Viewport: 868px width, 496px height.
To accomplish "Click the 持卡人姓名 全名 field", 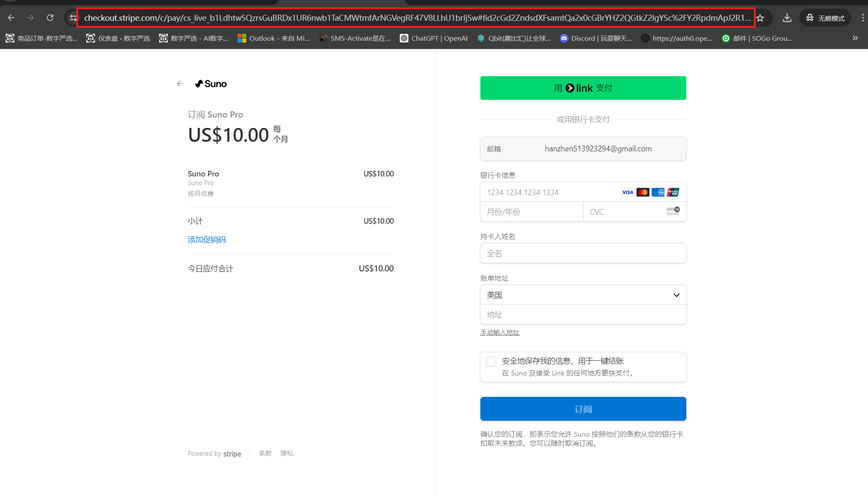I will (583, 253).
